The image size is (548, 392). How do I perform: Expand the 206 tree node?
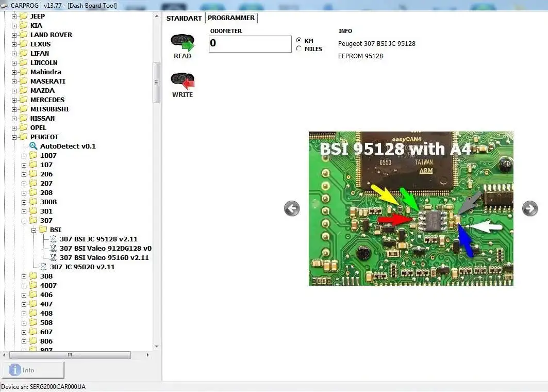coord(24,174)
